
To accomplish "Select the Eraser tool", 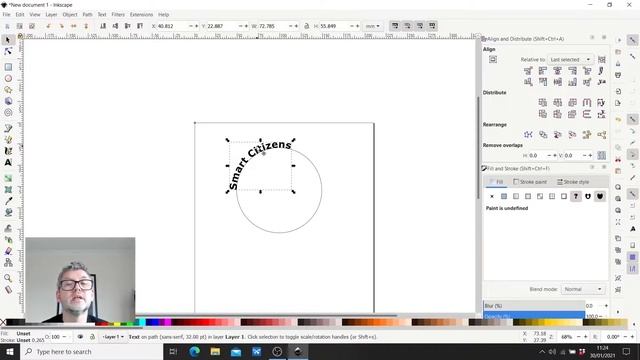I will 8,251.
